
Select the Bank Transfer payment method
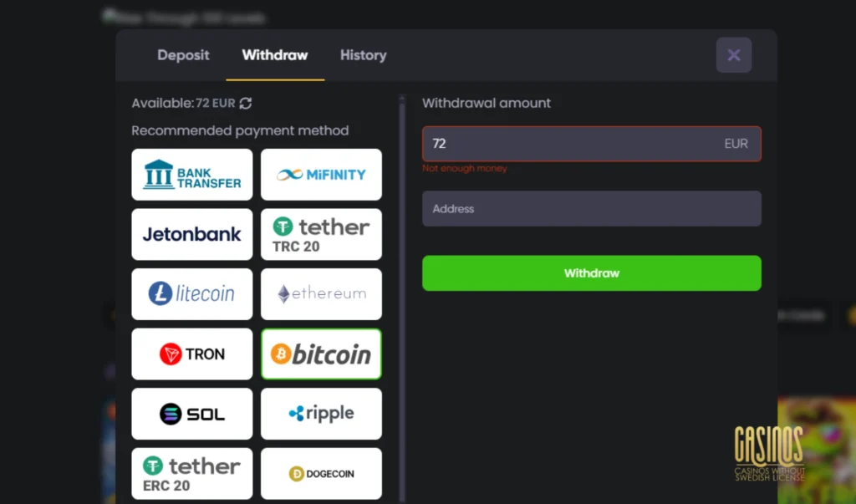[191, 174]
